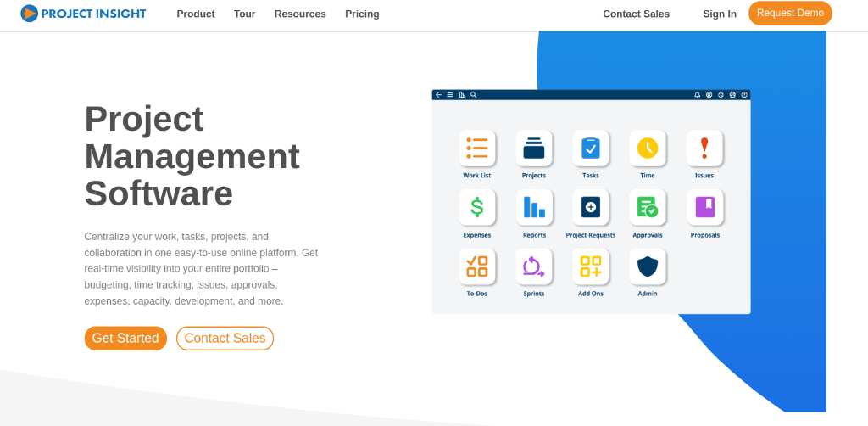The image size is (868, 426).
Task: Click the 'Sprints' label text
Action: click(534, 294)
